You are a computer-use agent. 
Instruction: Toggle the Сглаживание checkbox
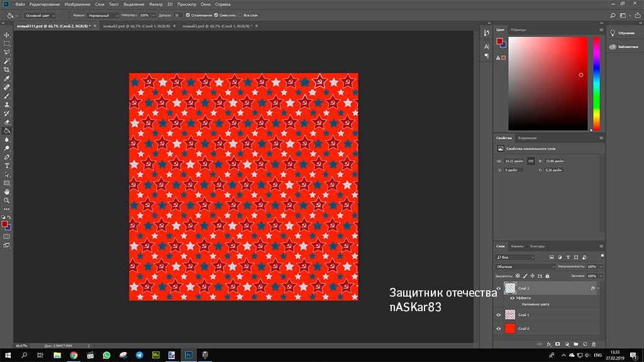[188, 14]
